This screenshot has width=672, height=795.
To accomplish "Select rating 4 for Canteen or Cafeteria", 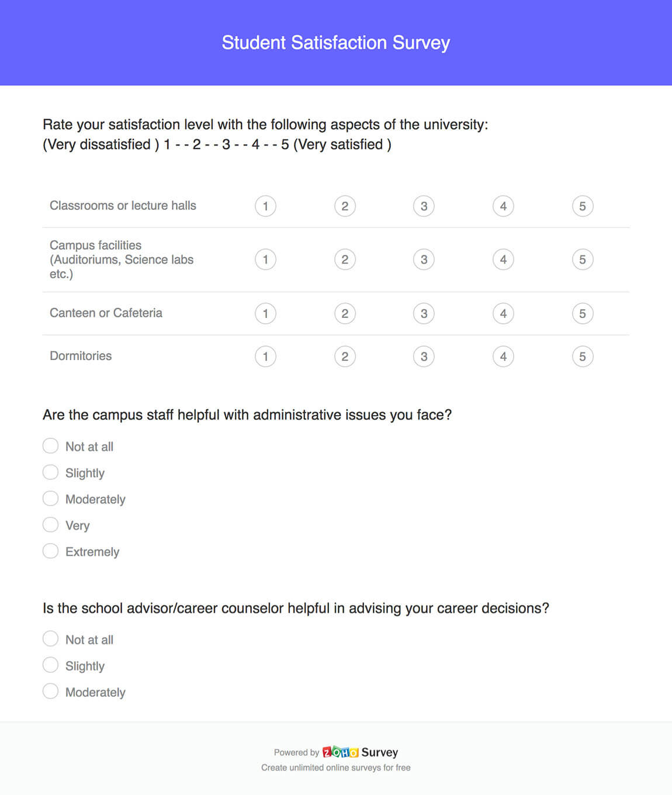I will point(503,313).
